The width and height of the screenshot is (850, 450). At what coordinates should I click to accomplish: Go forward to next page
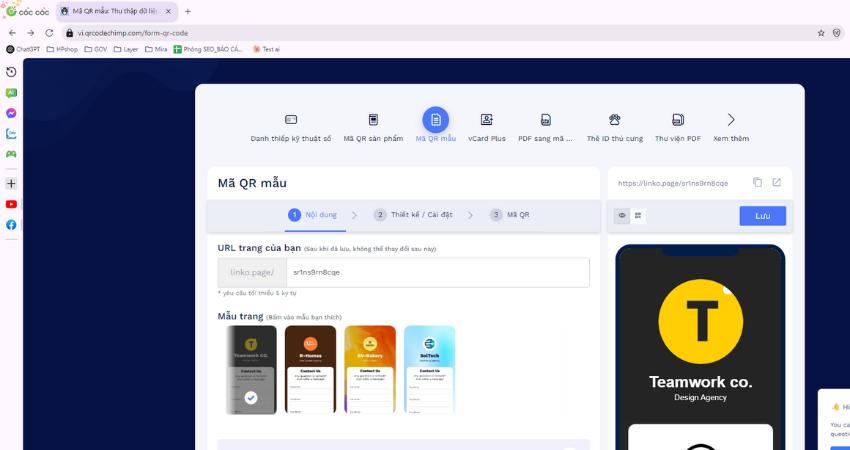click(31, 33)
